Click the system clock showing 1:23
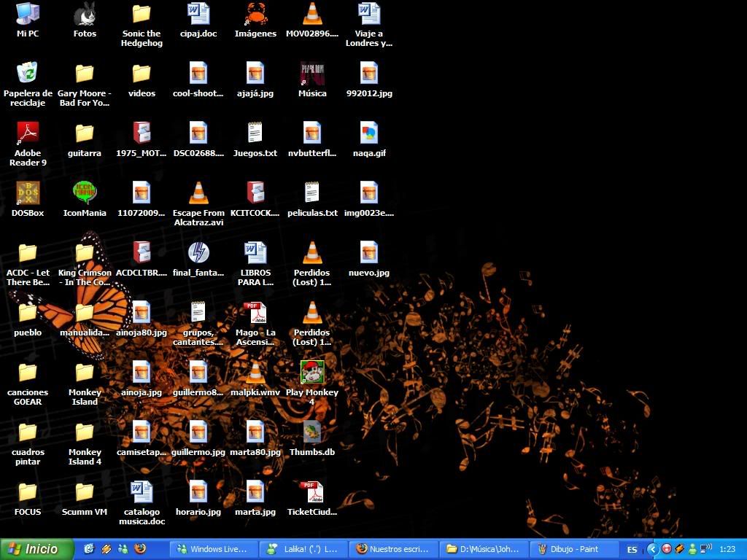This screenshot has width=747, height=560. pyautogui.click(x=727, y=549)
